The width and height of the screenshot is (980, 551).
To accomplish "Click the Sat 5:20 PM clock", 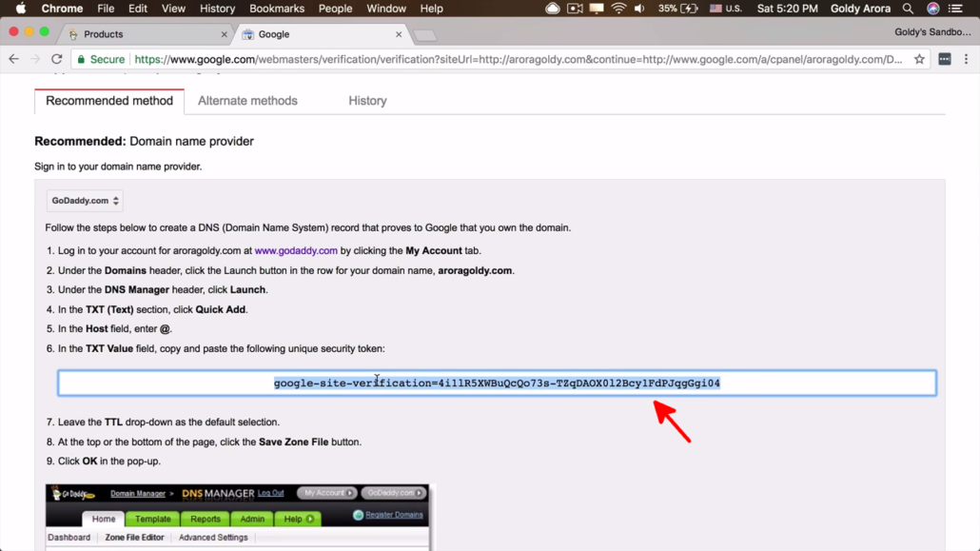I will pos(787,9).
